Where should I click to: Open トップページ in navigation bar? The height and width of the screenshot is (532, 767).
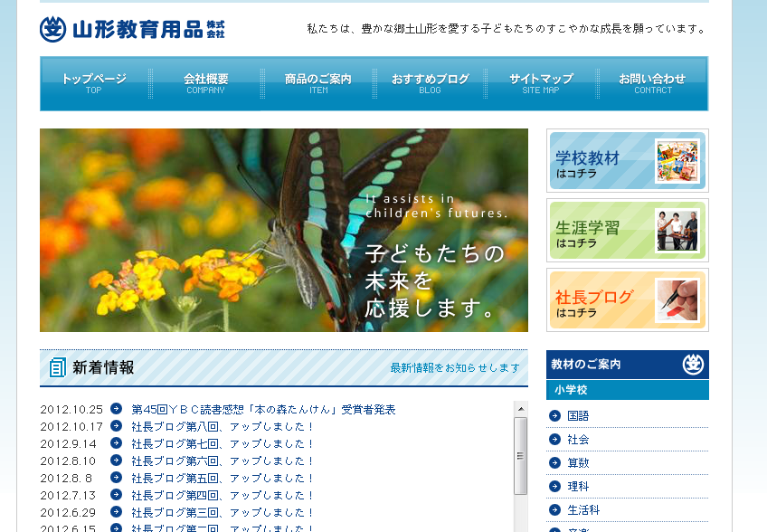pos(94,83)
